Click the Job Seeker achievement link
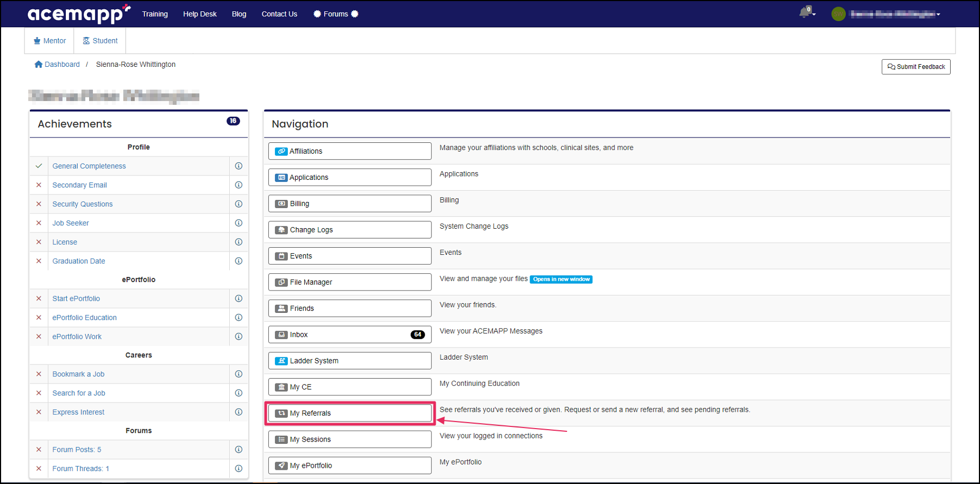This screenshot has width=980, height=484. (71, 223)
